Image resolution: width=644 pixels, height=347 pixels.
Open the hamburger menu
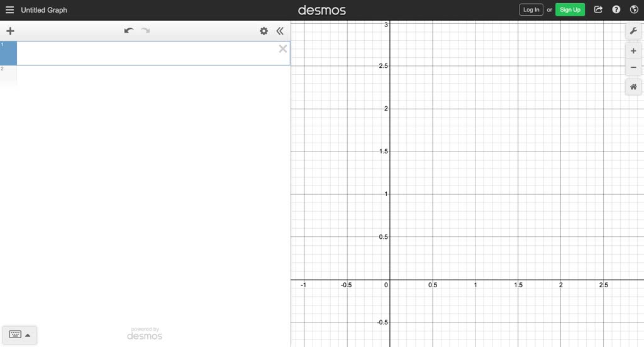point(9,10)
